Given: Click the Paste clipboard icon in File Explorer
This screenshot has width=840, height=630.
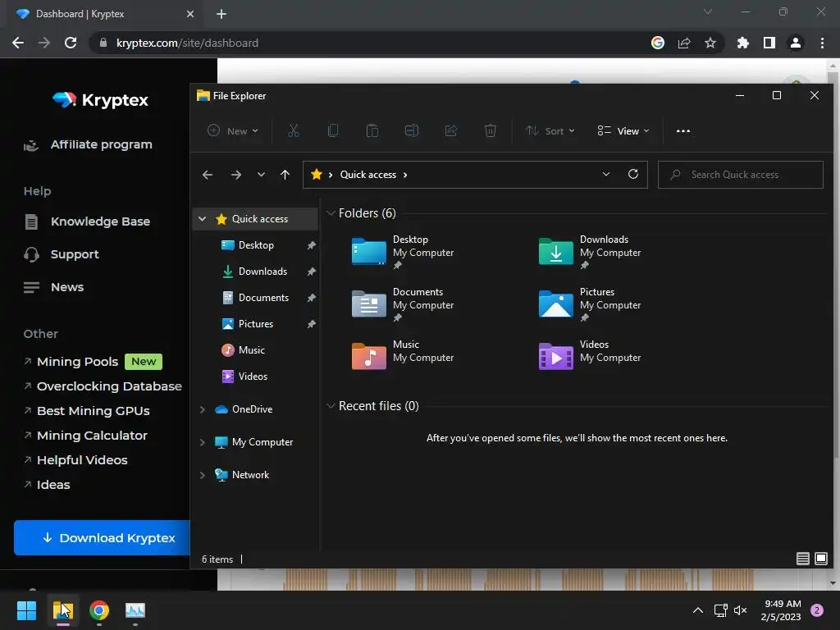Looking at the screenshot, I should tap(372, 130).
